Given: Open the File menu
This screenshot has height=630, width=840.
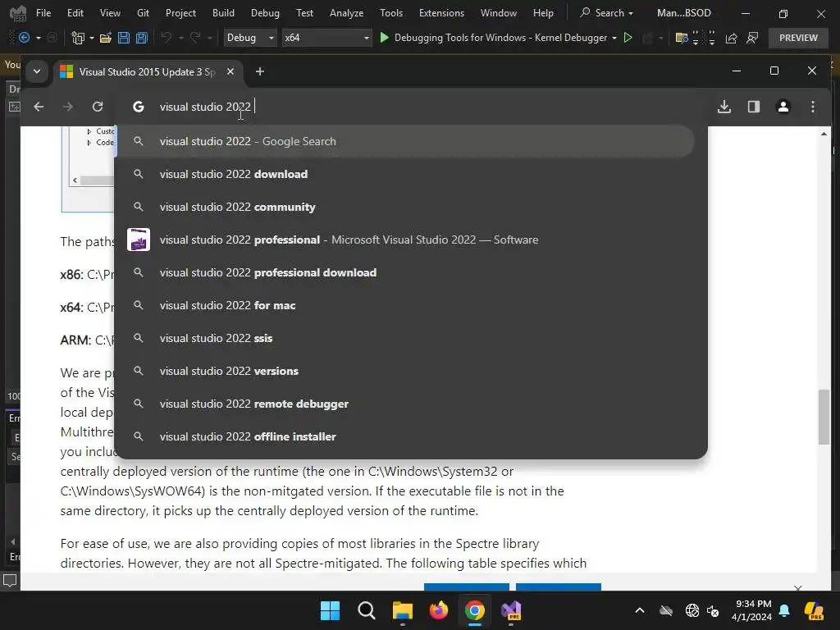Looking at the screenshot, I should tap(43, 13).
